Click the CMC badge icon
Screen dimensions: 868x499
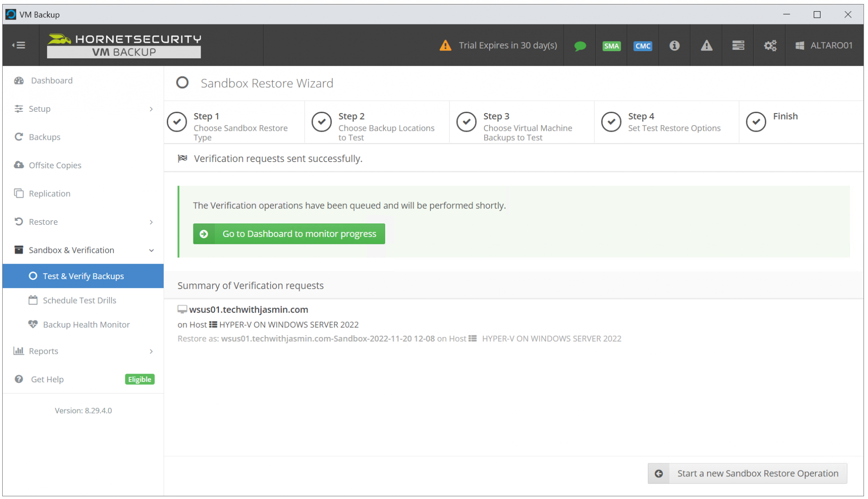point(642,45)
